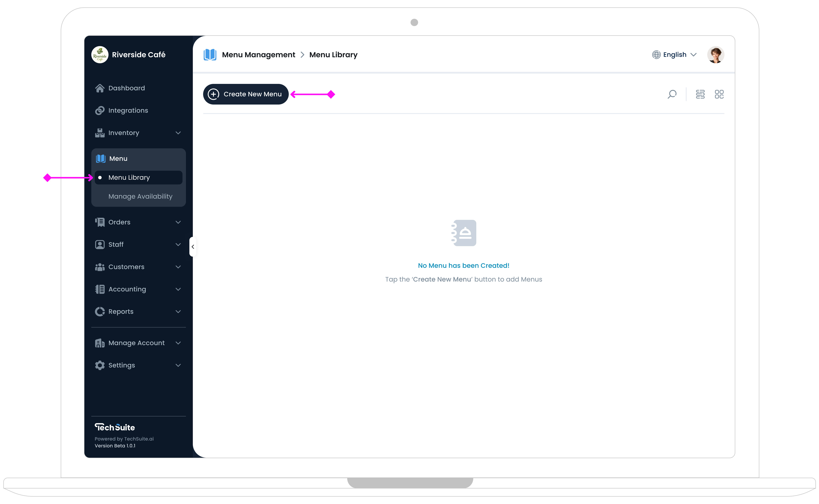This screenshot has width=819, height=504.
Task: Click the Riverside Café logo
Action: [100, 55]
